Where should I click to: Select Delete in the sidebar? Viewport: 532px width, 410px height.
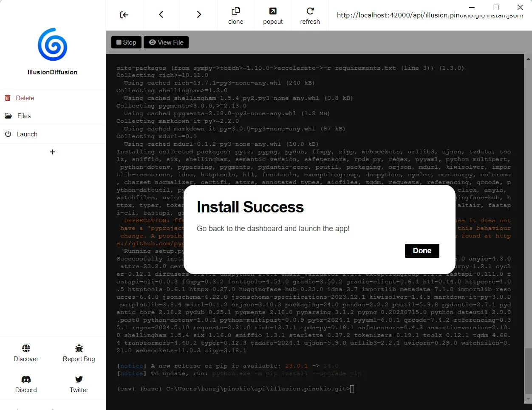click(x=25, y=98)
